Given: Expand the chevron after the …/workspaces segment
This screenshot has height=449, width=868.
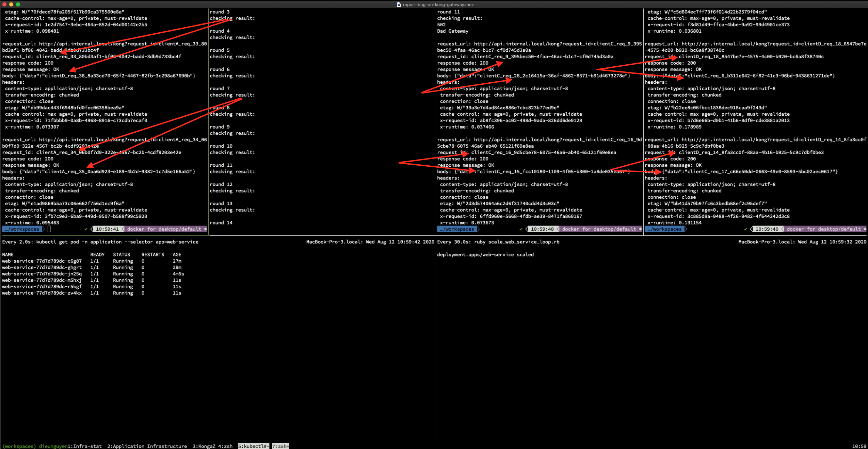Looking at the screenshot, I should tap(43, 229).
